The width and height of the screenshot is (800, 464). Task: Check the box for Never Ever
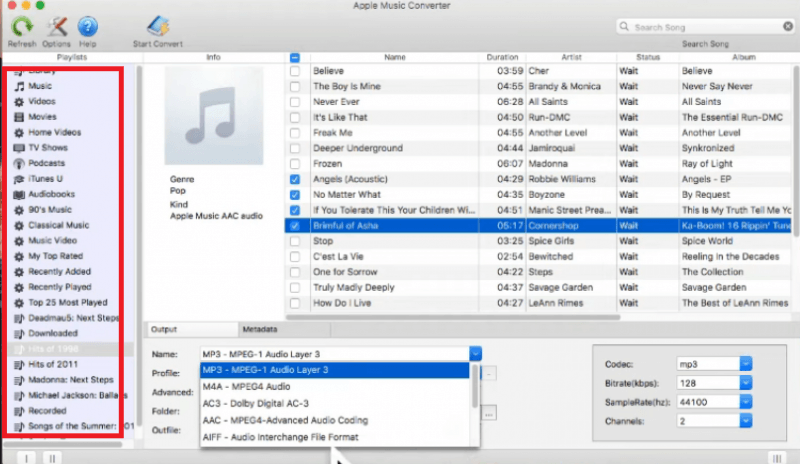295,102
